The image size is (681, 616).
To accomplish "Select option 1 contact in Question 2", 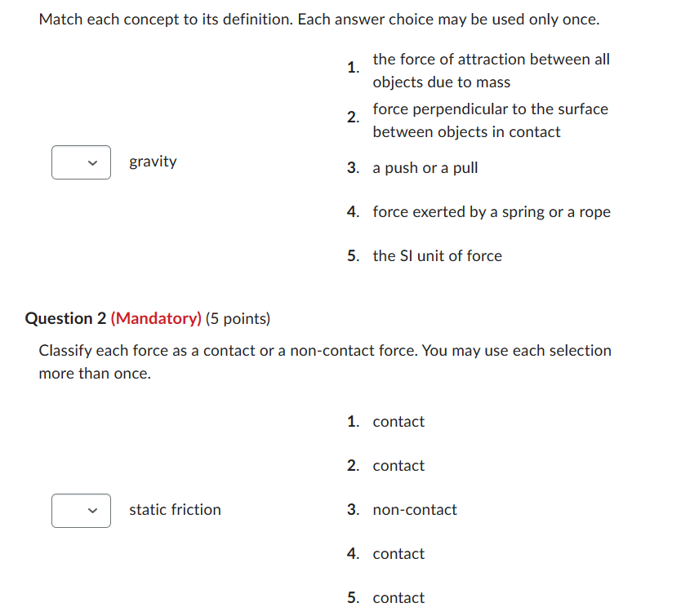I will click(x=398, y=421).
